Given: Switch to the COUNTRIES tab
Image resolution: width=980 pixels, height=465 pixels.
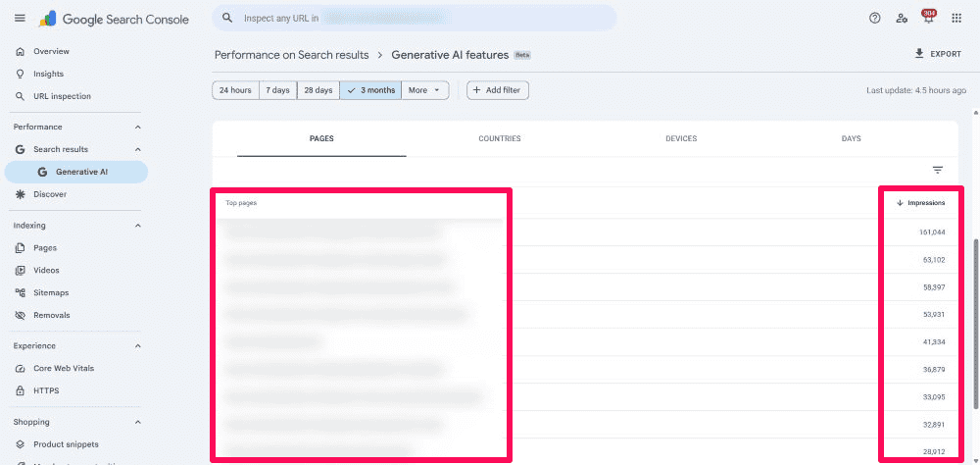Looking at the screenshot, I should coord(500,139).
